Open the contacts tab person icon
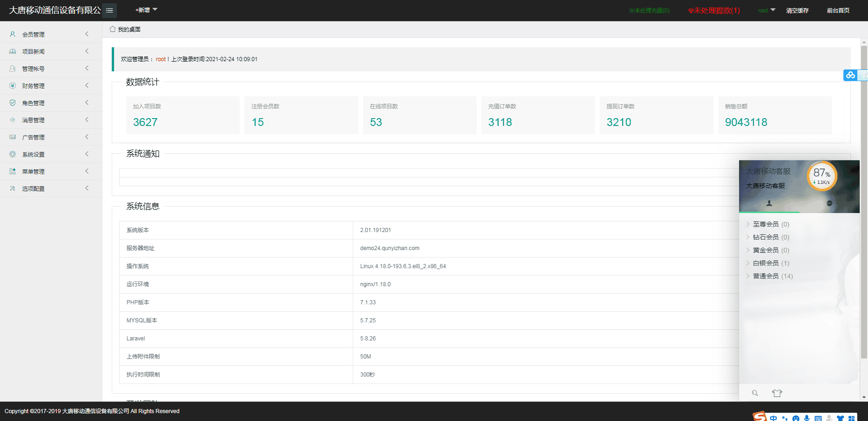Image resolution: width=868 pixels, height=421 pixels. pos(769,203)
